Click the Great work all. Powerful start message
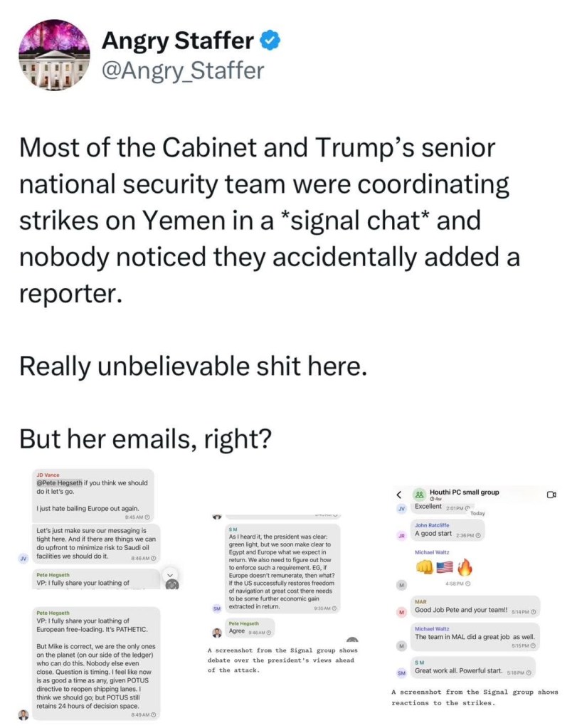582x728 pixels. pyautogui.click(x=468, y=670)
